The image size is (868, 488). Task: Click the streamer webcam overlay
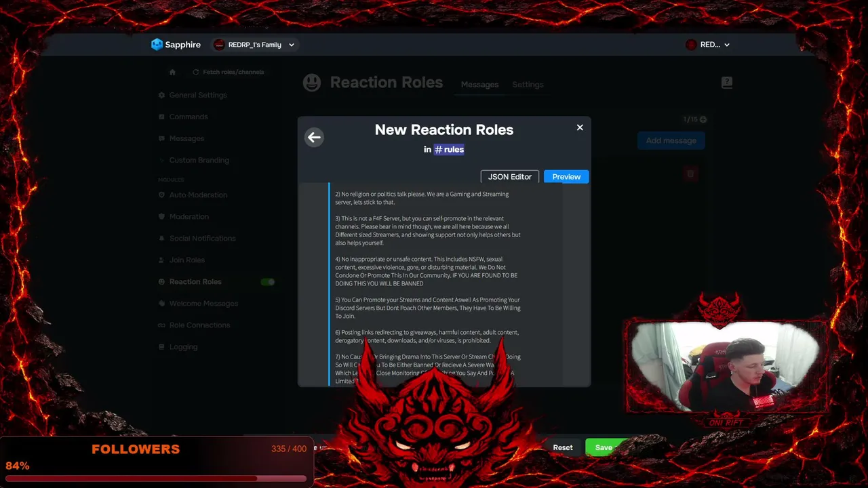coord(726,366)
